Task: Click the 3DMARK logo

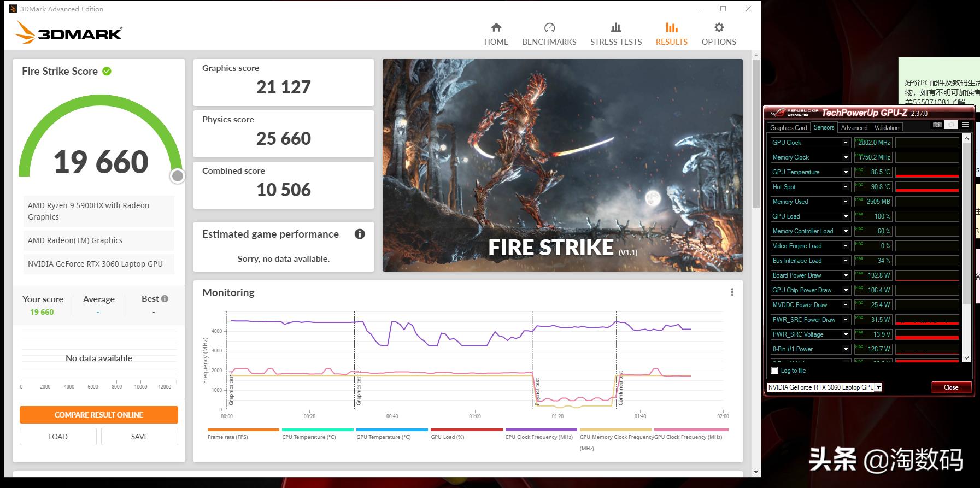Action: 69,33
